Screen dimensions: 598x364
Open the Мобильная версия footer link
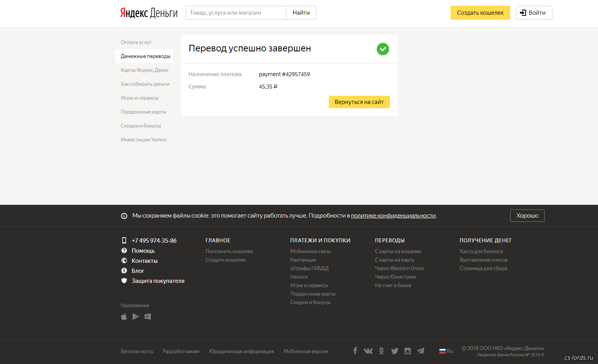tap(306, 351)
